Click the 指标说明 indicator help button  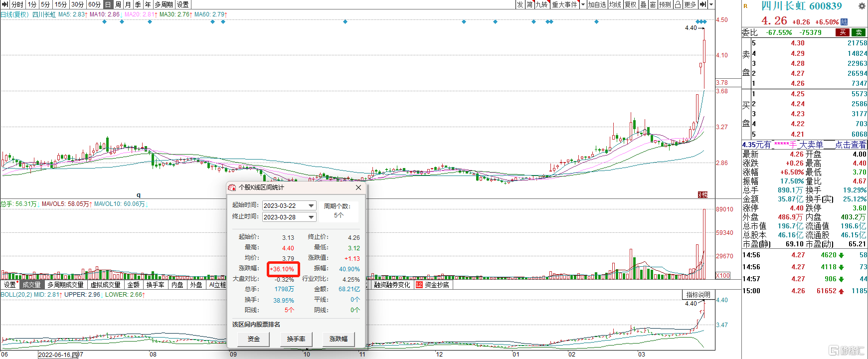(698, 295)
